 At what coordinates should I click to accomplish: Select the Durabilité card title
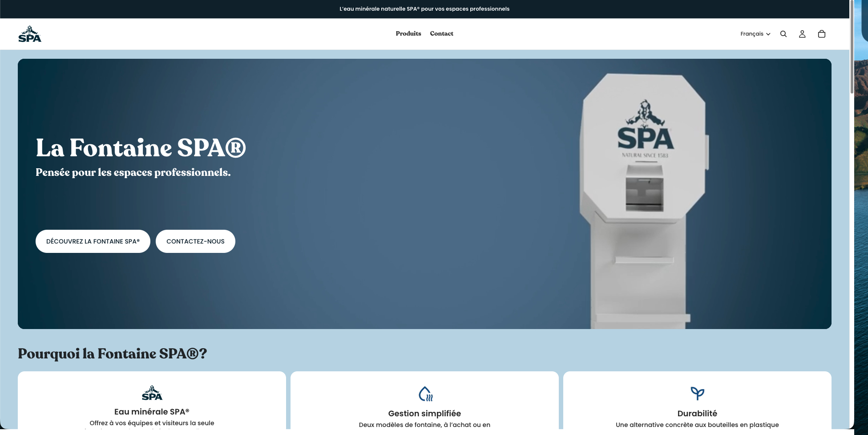tap(697, 414)
